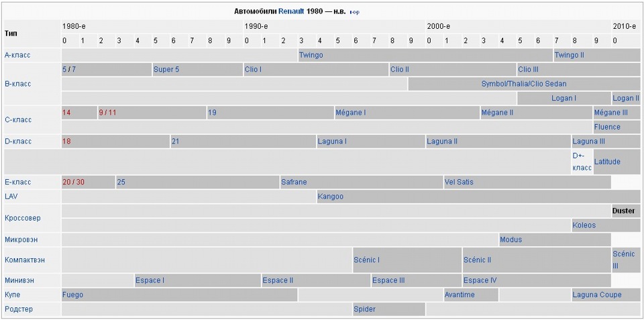This screenshot has width=644, height=320.
Task: Open the Scénic II link
Action: click(477, 260)
